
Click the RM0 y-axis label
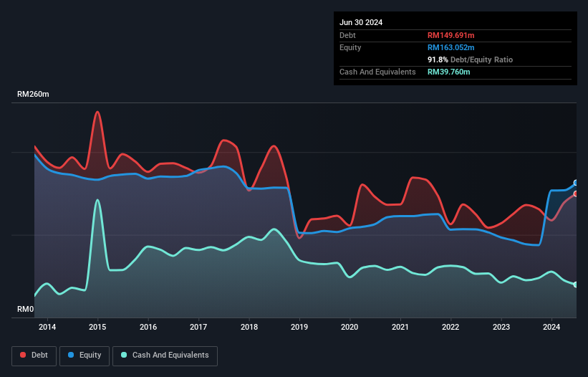(25, 309)
